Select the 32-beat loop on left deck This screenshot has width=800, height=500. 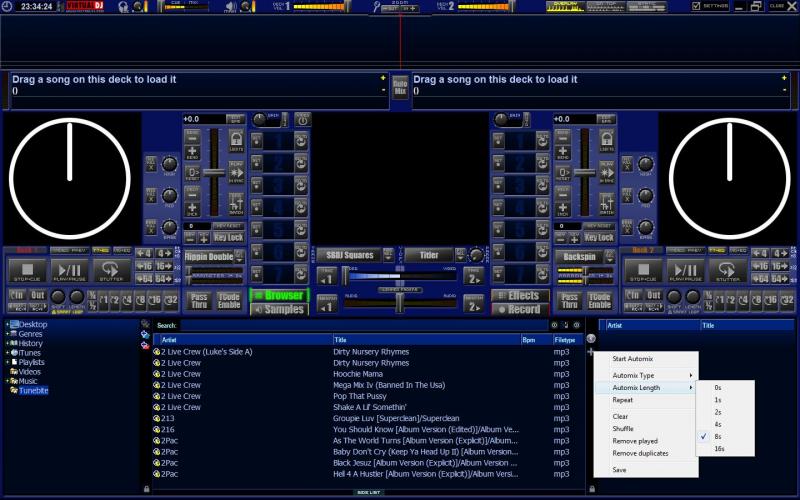click(x=171, y=300)
